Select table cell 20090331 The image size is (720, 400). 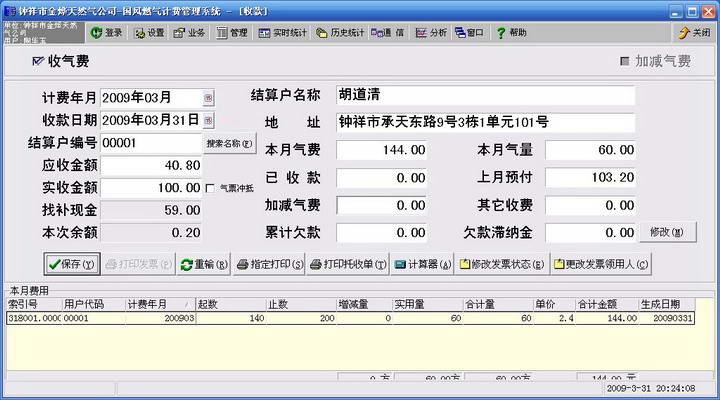coord(667,318)
